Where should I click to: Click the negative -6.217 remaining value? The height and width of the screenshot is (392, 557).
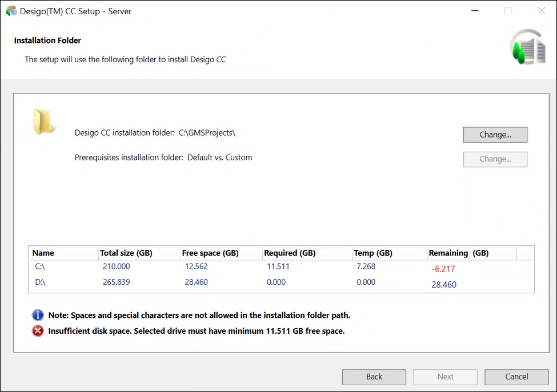coord(443,269)
